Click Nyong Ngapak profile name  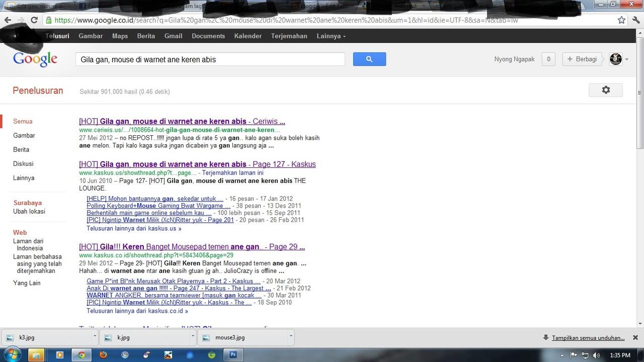click(x=515, y=59)
